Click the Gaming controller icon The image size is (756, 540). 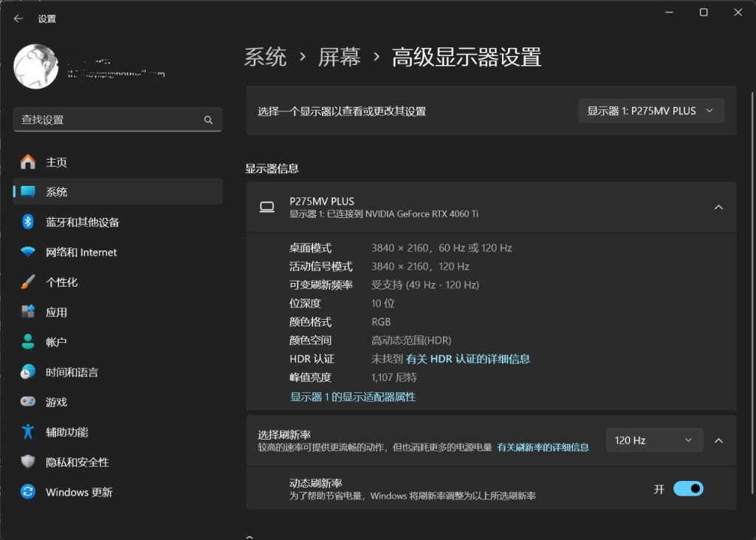click(28, 402)
